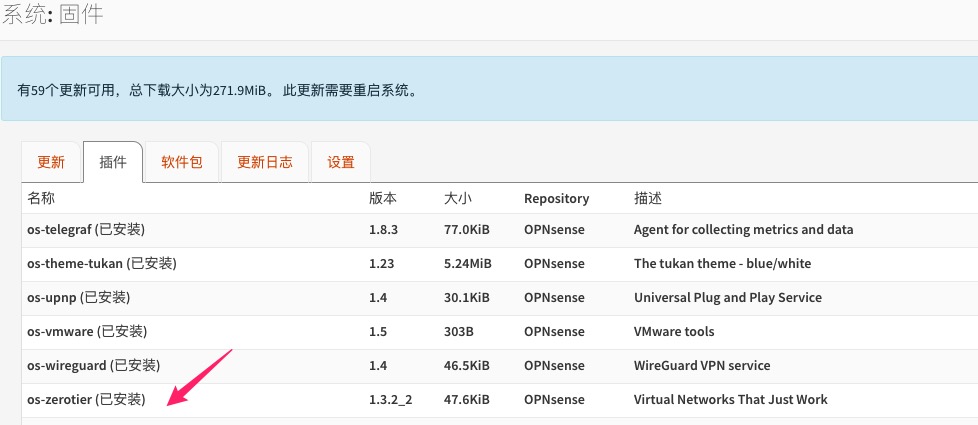The height and width of the screenshot is (425, 978).
Task: Click the 系统: 固件 page heading
Action: pyautogui.click(x=52, y=15)
